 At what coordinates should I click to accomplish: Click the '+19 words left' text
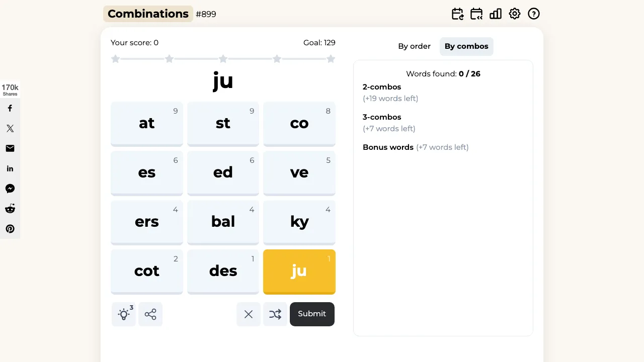pyautogui.click(x=390, y=99)
